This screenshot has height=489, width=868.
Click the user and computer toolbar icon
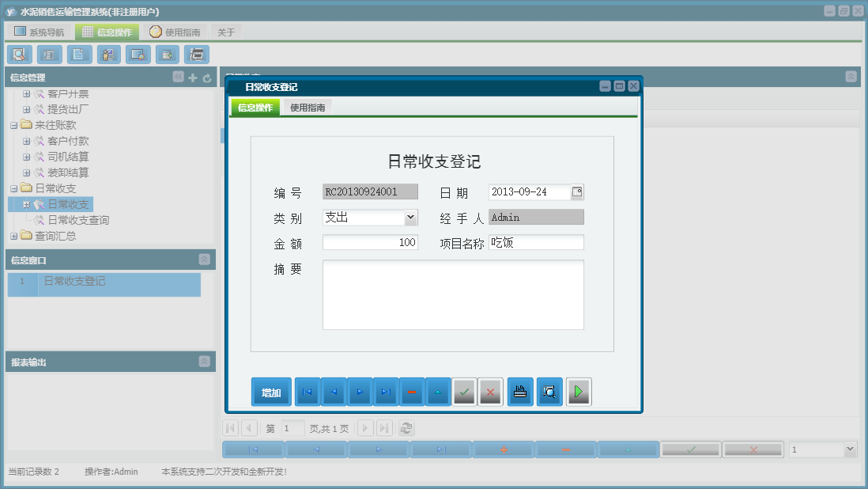[x=108, y=55]
